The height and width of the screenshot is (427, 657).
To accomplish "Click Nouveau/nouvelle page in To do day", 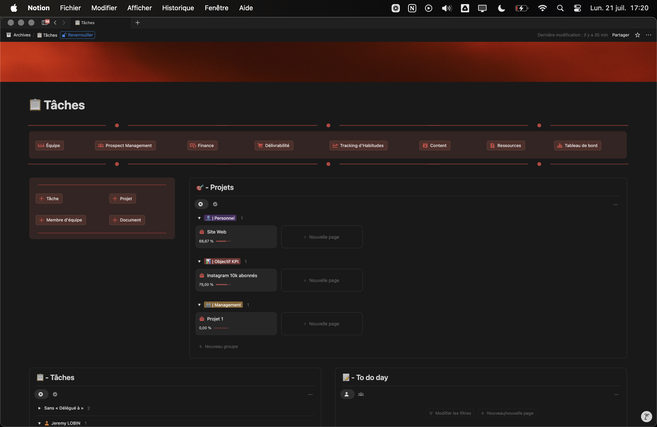I will 507,413.
